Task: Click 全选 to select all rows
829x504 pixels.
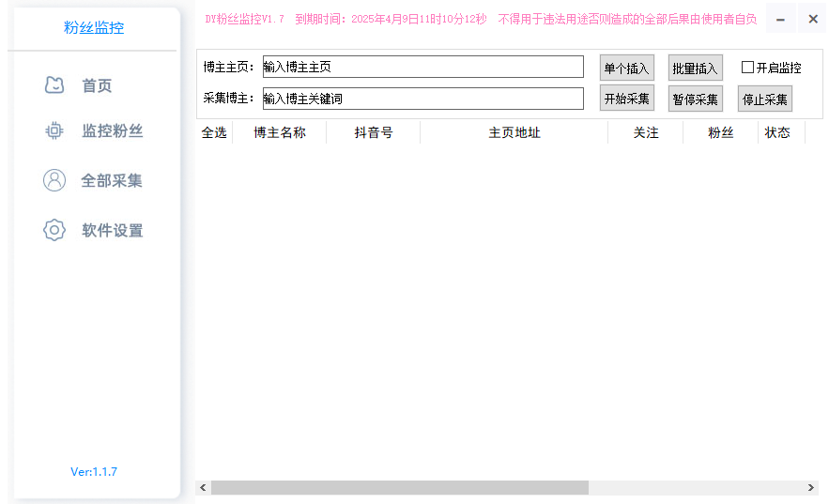Action: pos(214,133)
